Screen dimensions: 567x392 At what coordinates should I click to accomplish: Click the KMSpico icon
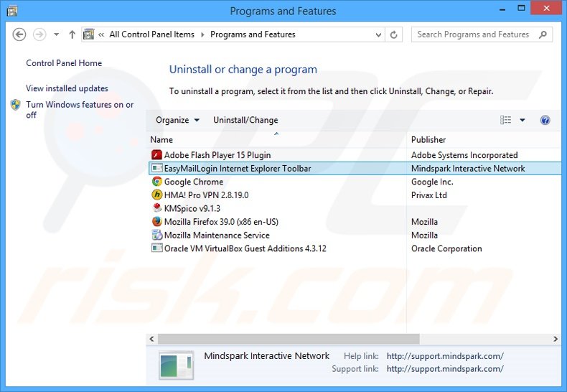156,208
